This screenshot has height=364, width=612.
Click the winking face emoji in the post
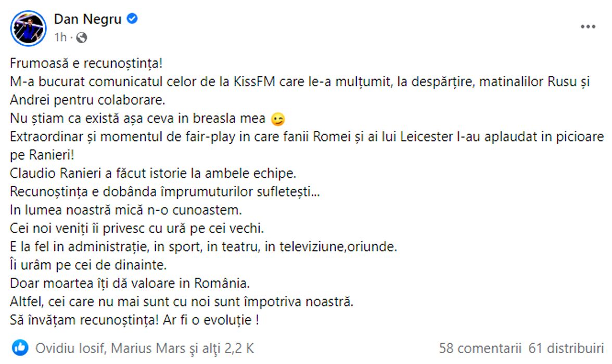pyautogui.click(x=278, y=120)
